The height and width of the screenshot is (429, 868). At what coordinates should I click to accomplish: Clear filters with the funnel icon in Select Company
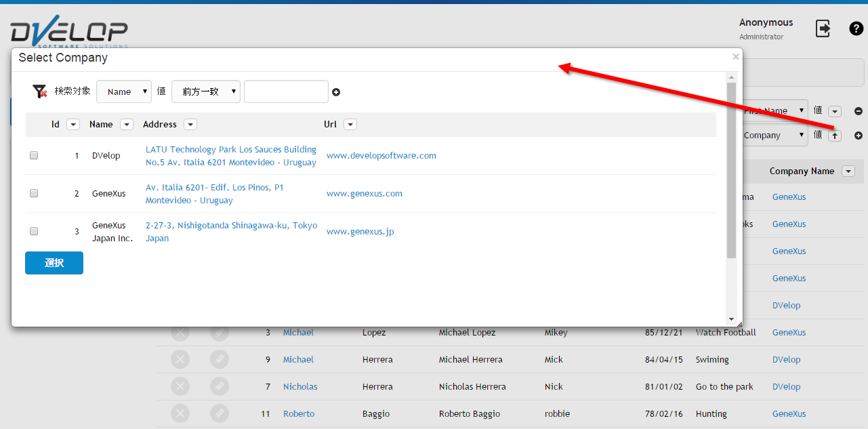point(40,91)
